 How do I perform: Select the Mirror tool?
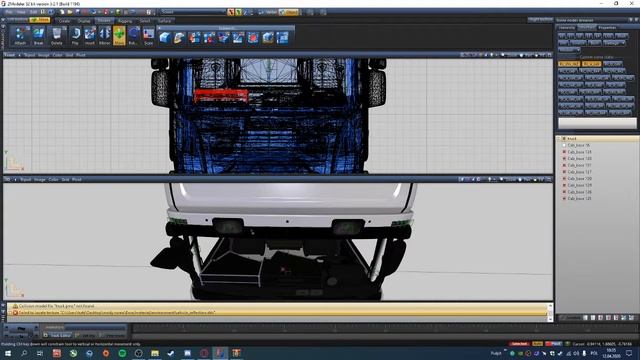click(x=104, y=36)
